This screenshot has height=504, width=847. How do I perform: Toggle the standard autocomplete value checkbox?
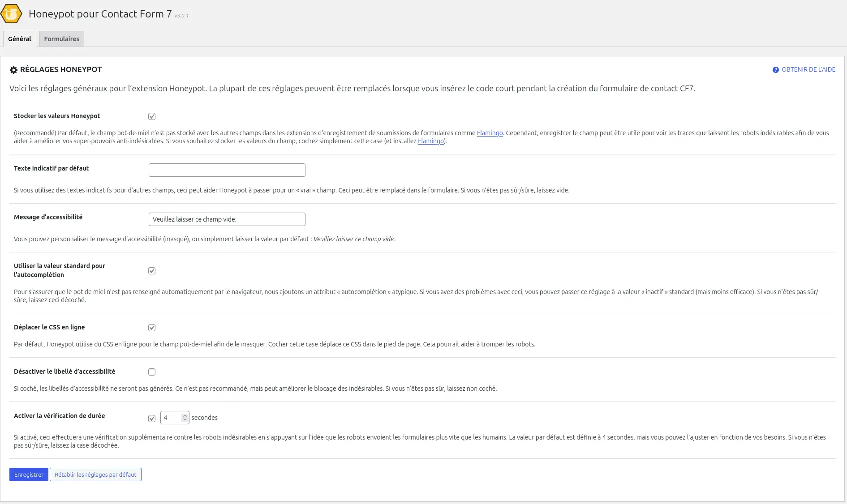tap(152, 271)
